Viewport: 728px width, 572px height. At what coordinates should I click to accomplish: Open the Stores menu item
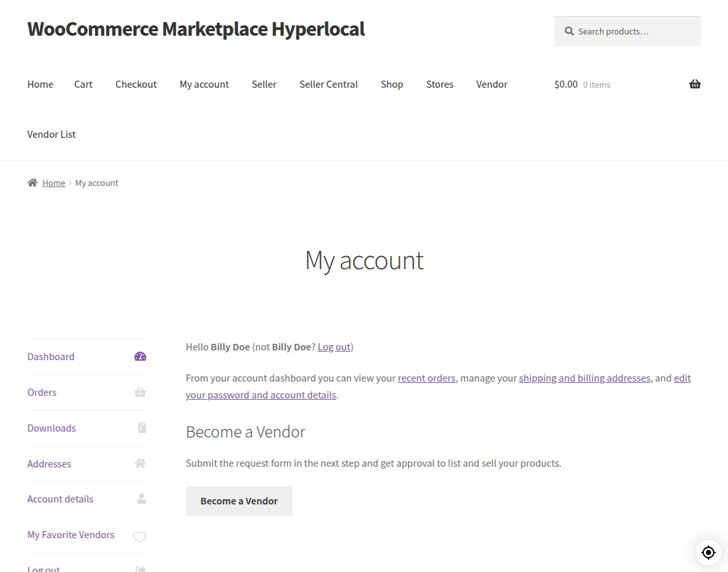coord(439,84)
